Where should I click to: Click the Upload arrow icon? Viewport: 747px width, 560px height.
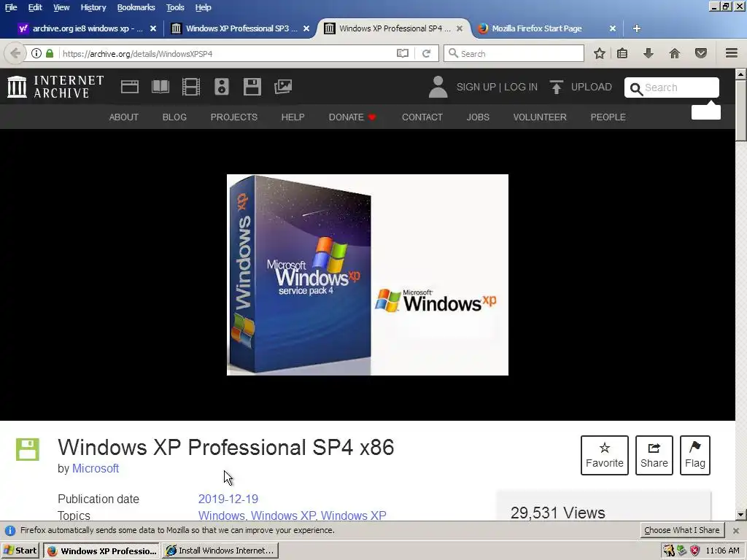point(556,87)
